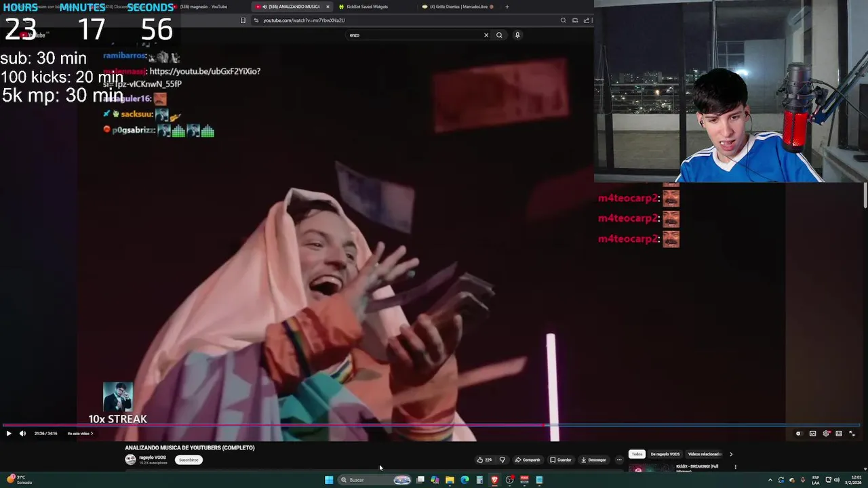Image resolution: width=868 pixels, height=488 pixels.
Task: Click the Descargar download button
Action: point(593,460)
